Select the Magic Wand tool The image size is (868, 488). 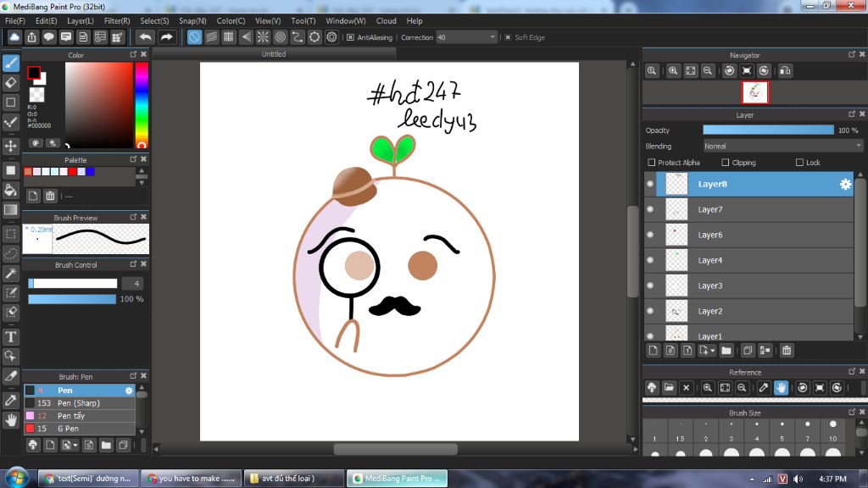10,274
